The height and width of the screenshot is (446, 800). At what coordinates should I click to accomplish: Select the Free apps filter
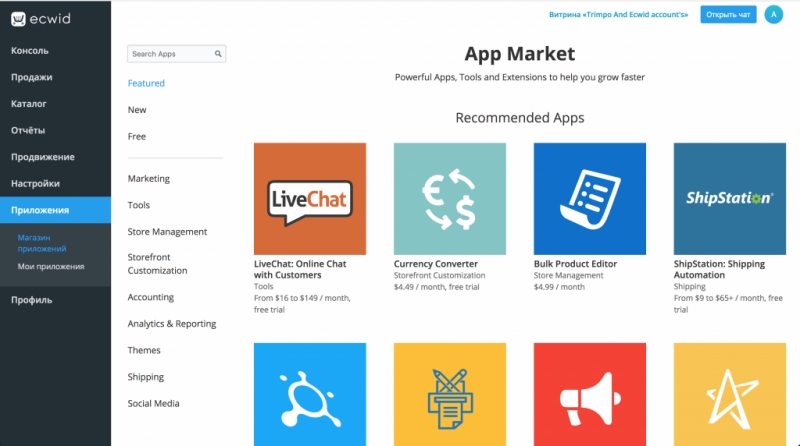tap(137, 136)
